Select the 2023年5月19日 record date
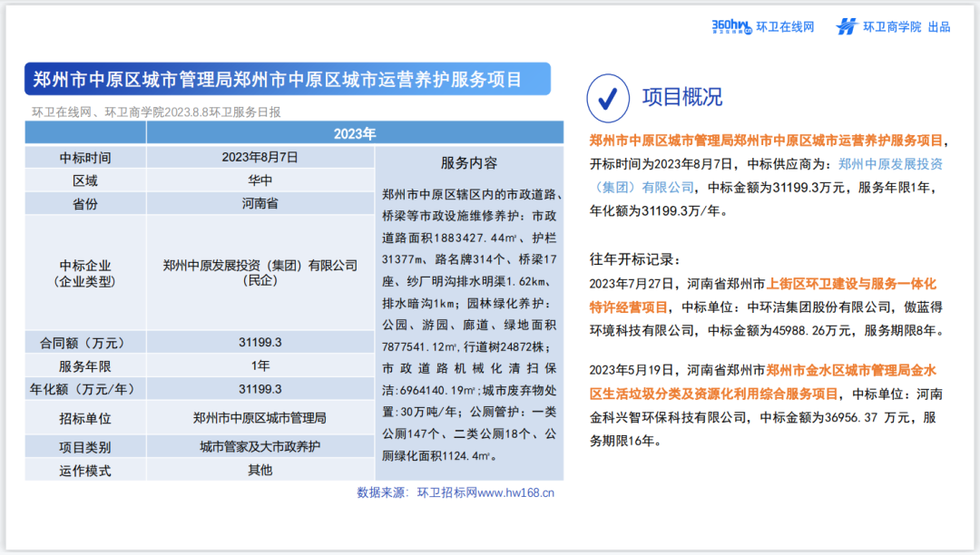The image size is (980, 555). [632, 370]
